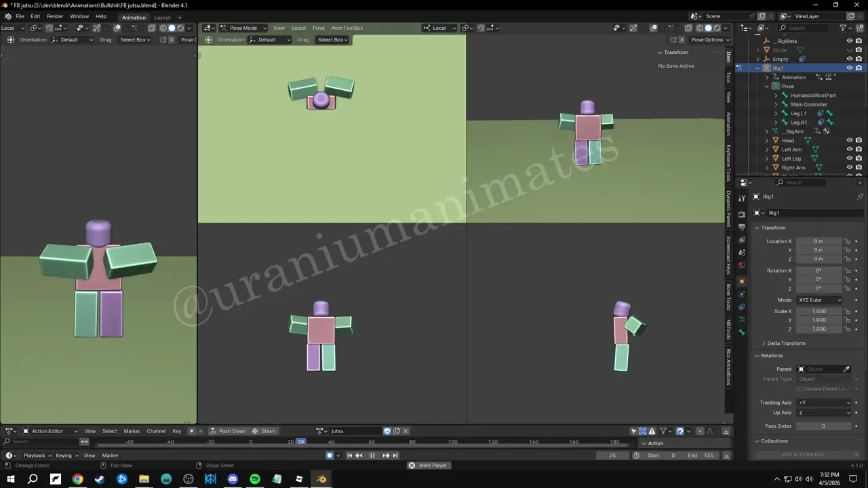Click the Anim Player status button

[428, 466]
